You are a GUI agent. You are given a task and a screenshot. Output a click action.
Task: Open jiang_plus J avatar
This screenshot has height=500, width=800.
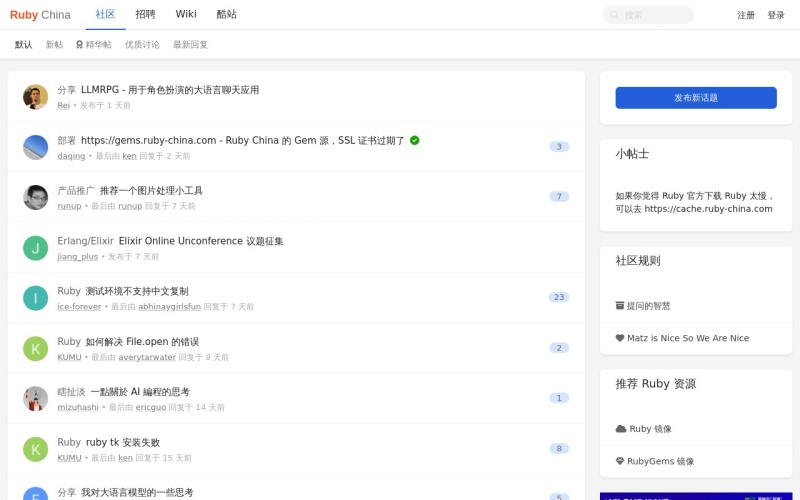tap(35, 248)
